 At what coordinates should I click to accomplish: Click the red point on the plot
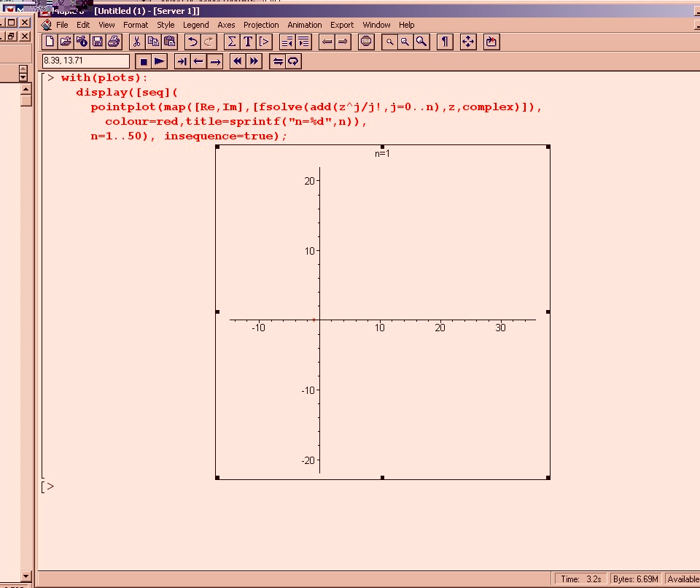[x=314, y=320]
